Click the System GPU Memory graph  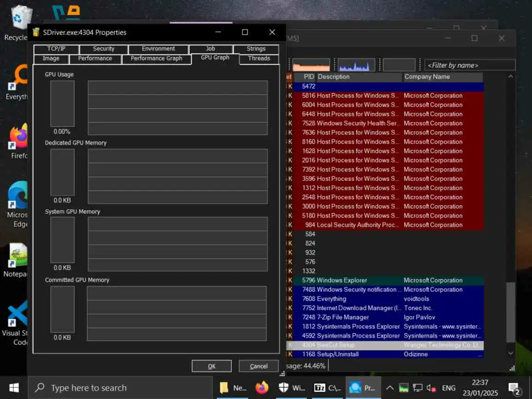[177, 244]
